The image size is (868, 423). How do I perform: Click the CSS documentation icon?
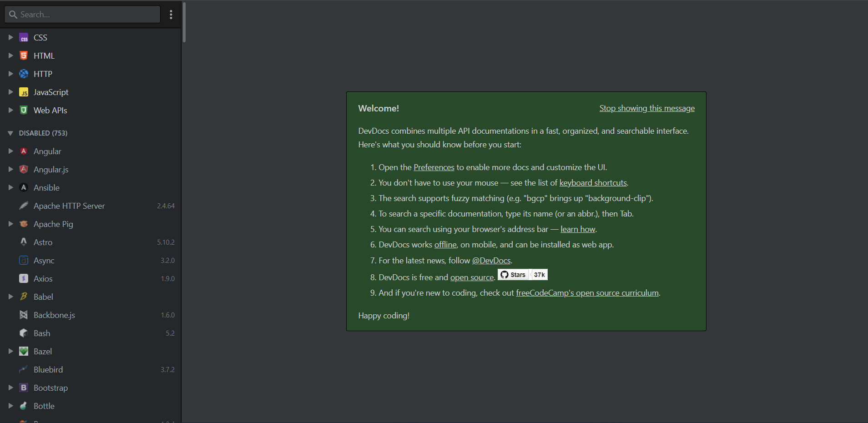click(23, 37)
